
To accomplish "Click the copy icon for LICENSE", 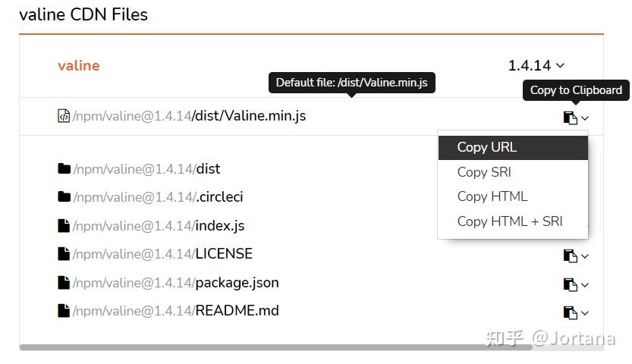I will [x=570, y=256].
